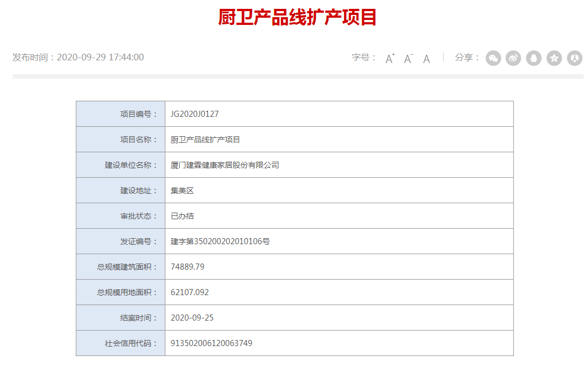The image size is (588, 366).
Task: Click company name 厦门建霖健康家居股份有限公司
Action: [225, 165]
